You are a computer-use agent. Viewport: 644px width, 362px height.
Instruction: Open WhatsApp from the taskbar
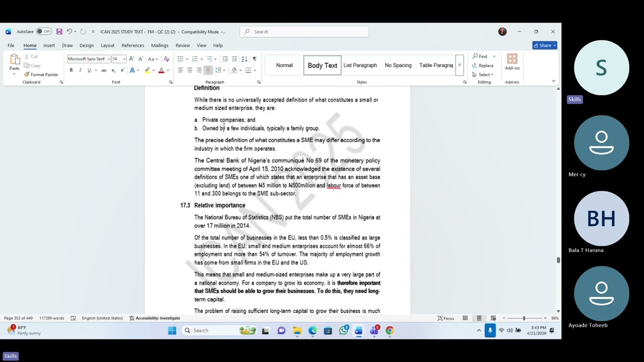344,330
